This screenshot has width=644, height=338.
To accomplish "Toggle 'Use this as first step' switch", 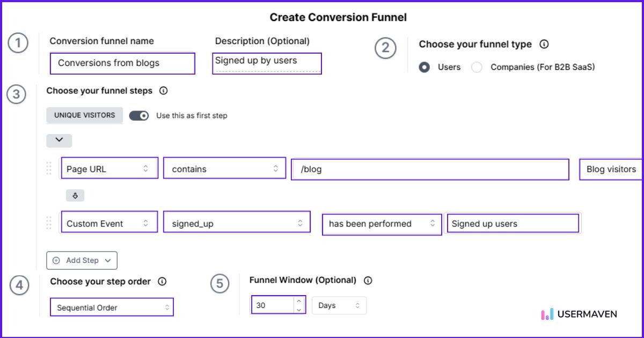I will coord(139,115).
